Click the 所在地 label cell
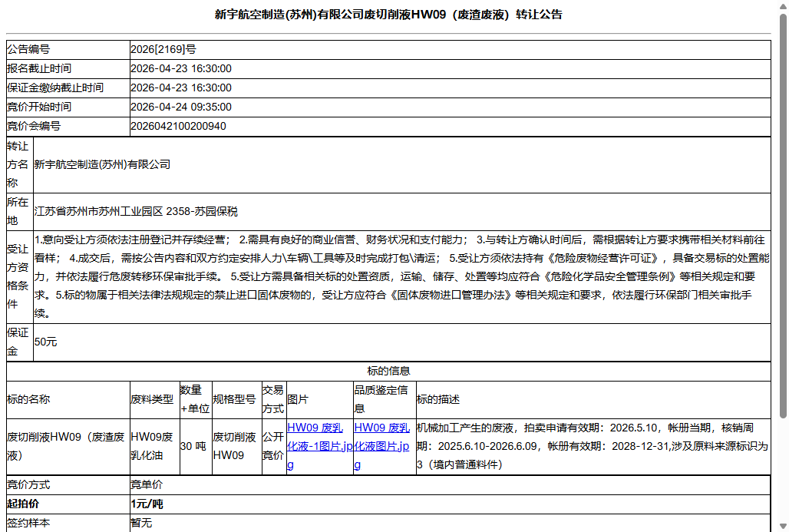The height and width of the screenshot is (532, 789). [x=20, y=212]
